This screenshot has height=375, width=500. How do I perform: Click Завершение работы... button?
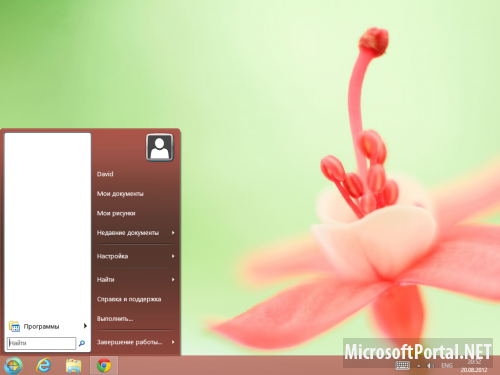click(129, 342)
